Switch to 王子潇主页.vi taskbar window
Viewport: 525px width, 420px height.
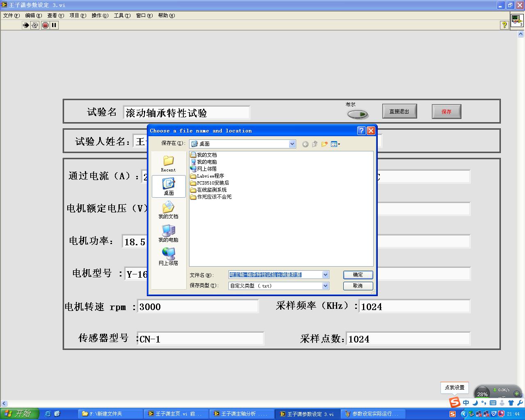pyautogui.click(x=176, y=414)
